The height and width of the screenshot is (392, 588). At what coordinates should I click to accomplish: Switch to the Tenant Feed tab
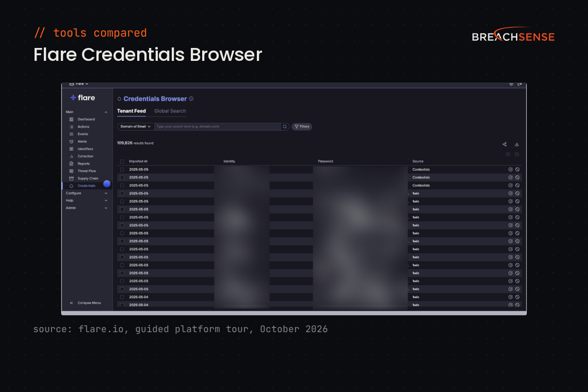131,111
